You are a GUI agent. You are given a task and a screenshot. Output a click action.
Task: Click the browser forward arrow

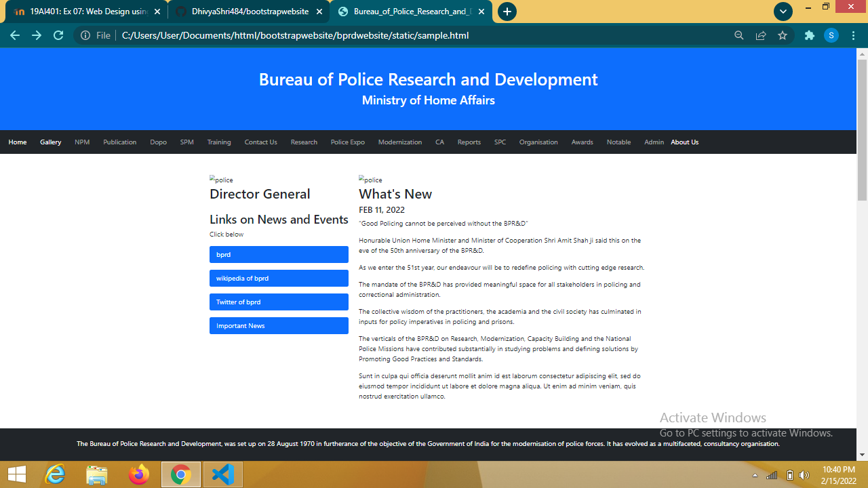(x=37, y=35)
